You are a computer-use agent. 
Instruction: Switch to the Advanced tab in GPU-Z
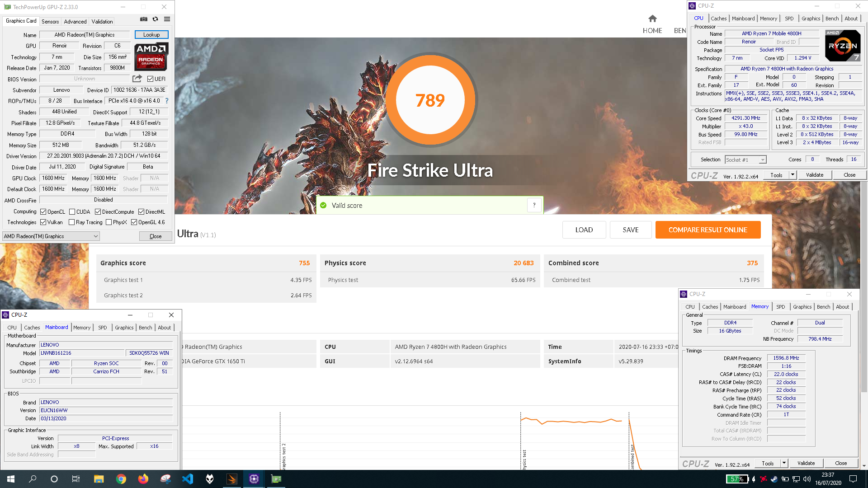75,21
